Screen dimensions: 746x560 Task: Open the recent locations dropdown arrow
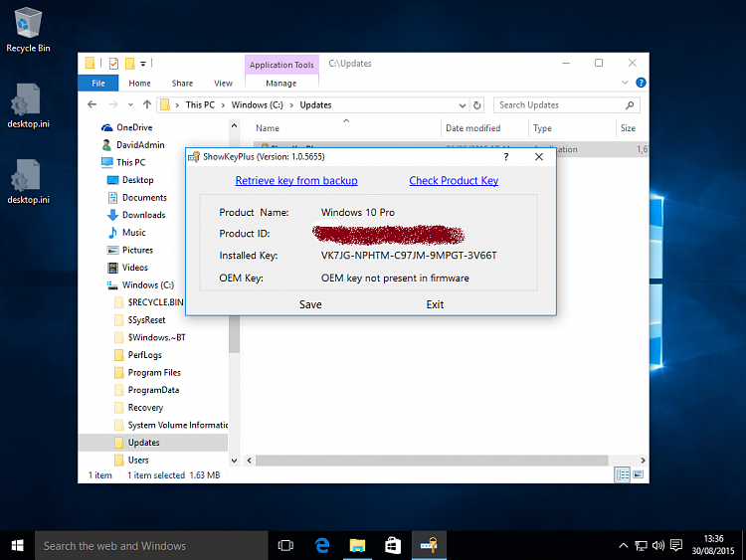(x=130, y=104)
